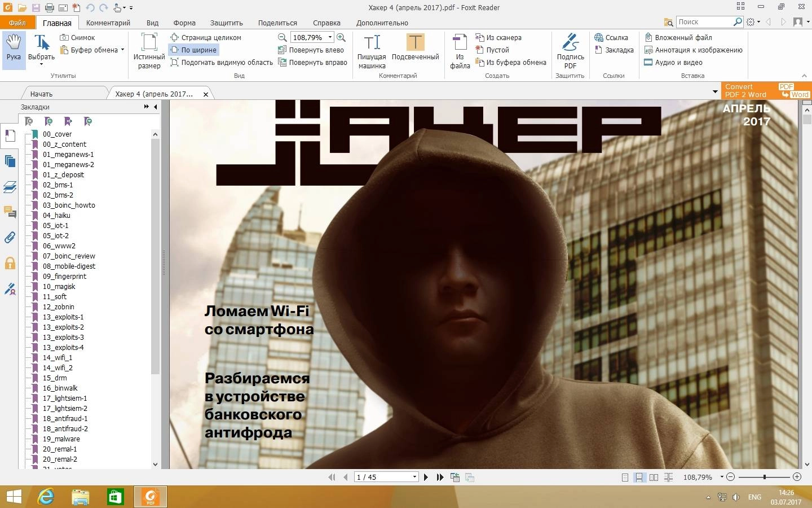This screenshot has height=508, width=812.
Task: Insert Аудио и видео
Action: (x=673, y=62)
